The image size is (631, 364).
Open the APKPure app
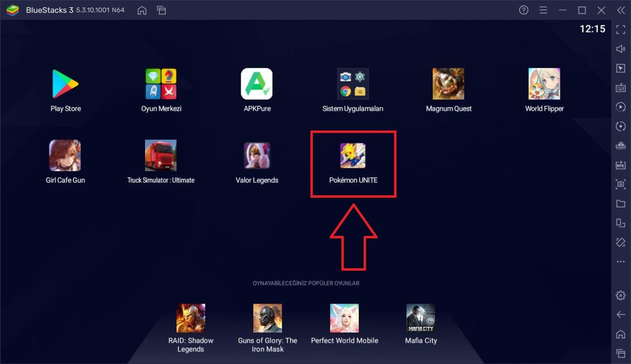click(257, 84)
